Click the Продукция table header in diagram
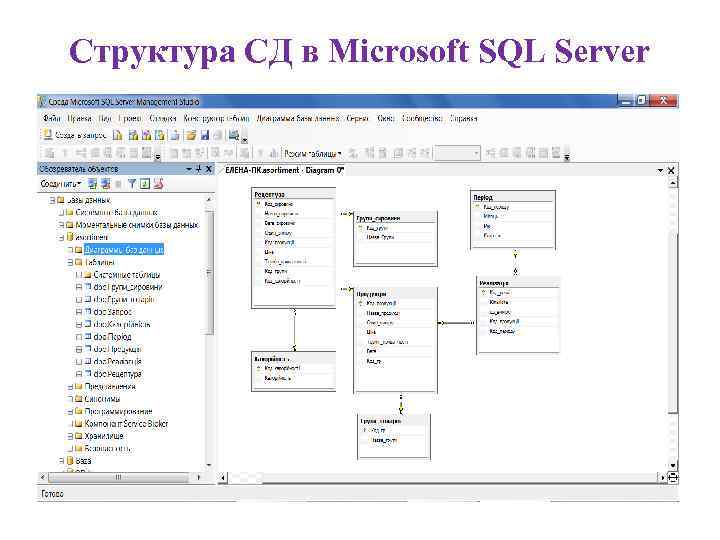The image size is (720, 540). [395, 293]
